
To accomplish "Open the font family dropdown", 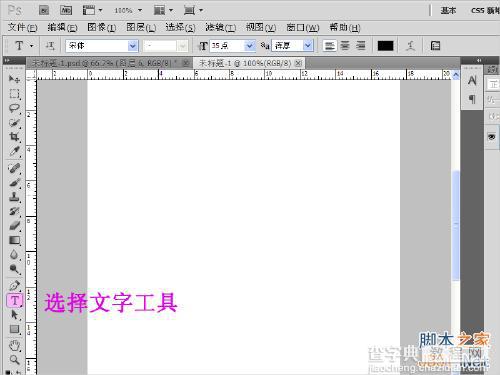I will tap(133, 46).
